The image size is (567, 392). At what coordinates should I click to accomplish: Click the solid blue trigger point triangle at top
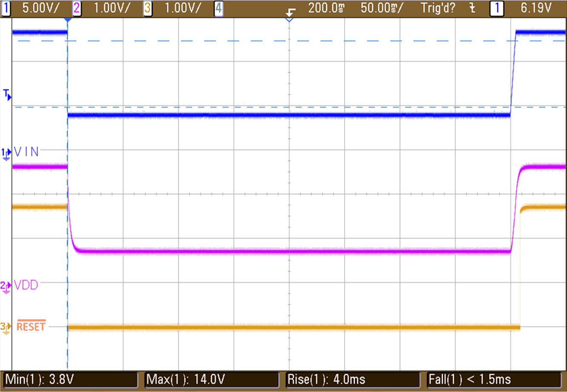click(x=68, y=20)
